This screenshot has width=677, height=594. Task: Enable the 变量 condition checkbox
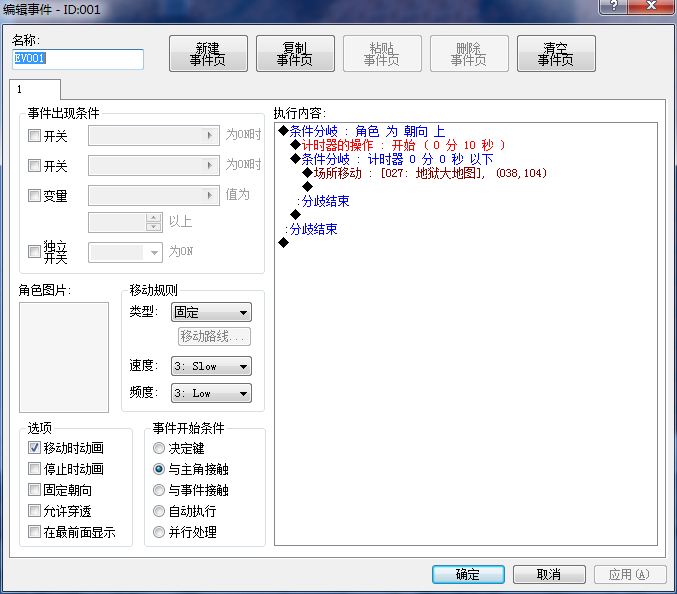(34, 196)
